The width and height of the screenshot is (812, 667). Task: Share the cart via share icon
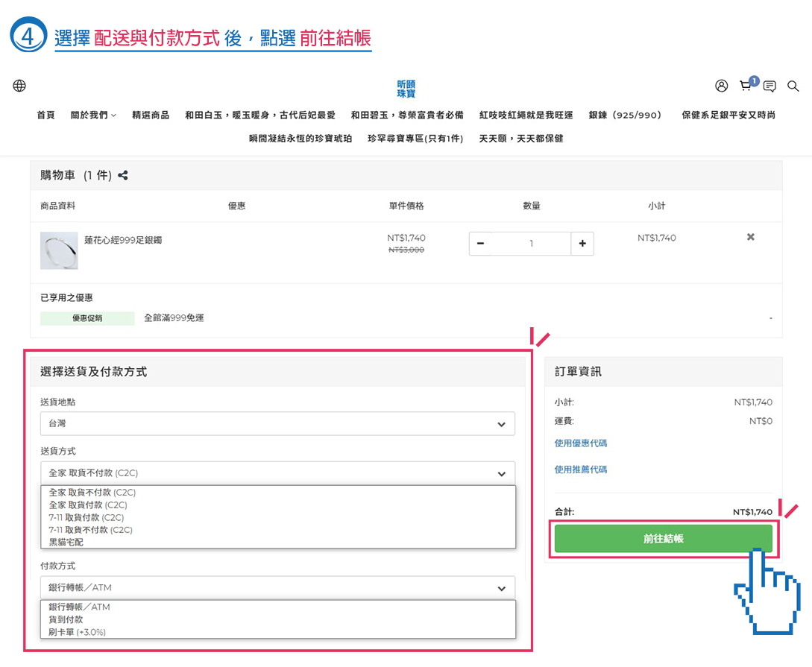click(123, 175)
